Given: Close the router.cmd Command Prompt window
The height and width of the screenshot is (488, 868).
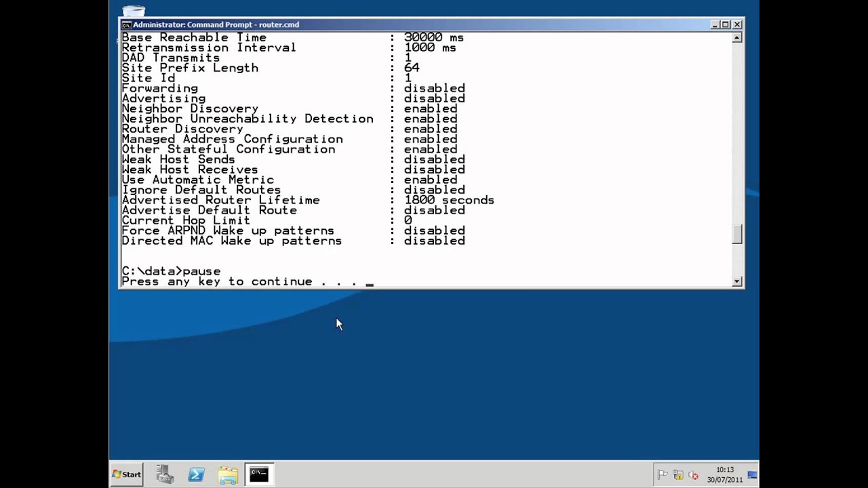Looking at the screenshot, I should click(x=737, y=25).
